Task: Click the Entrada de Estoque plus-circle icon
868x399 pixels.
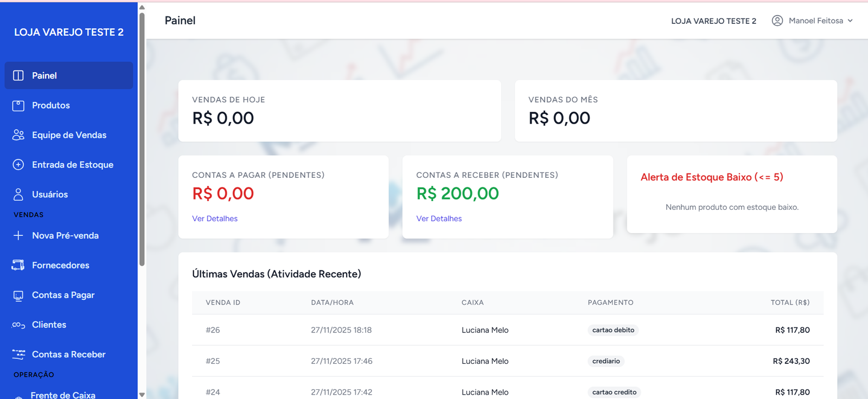Action: tap(18, 165)
